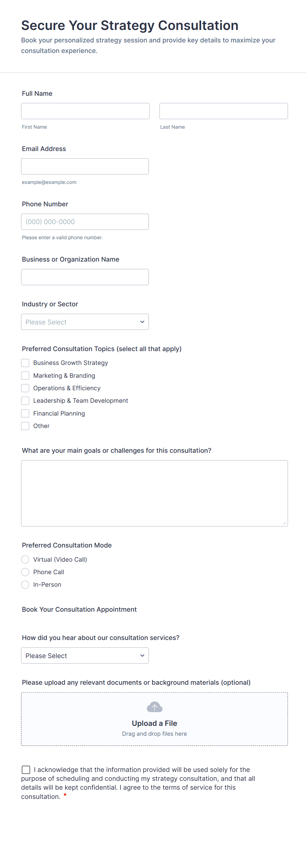Select the Phone Call radio button
The image size is (306, 868).
(25, 572)
